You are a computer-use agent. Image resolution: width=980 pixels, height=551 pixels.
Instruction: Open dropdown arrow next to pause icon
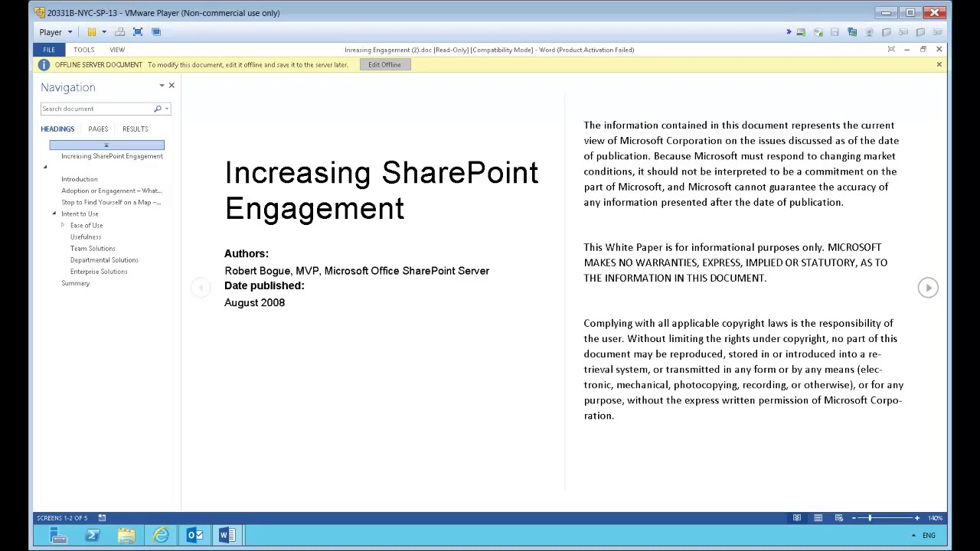click(104, 32)
